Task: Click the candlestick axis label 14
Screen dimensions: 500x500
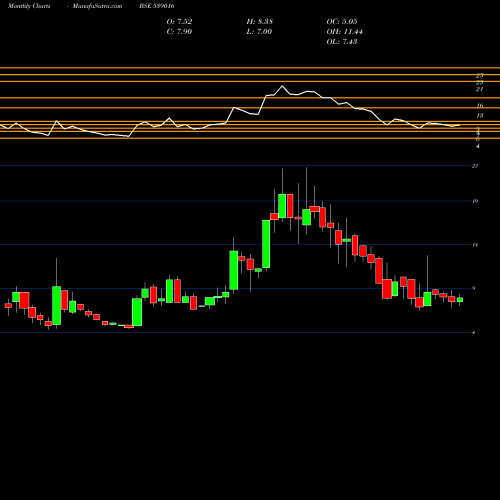Action: [x=475, y=245]
